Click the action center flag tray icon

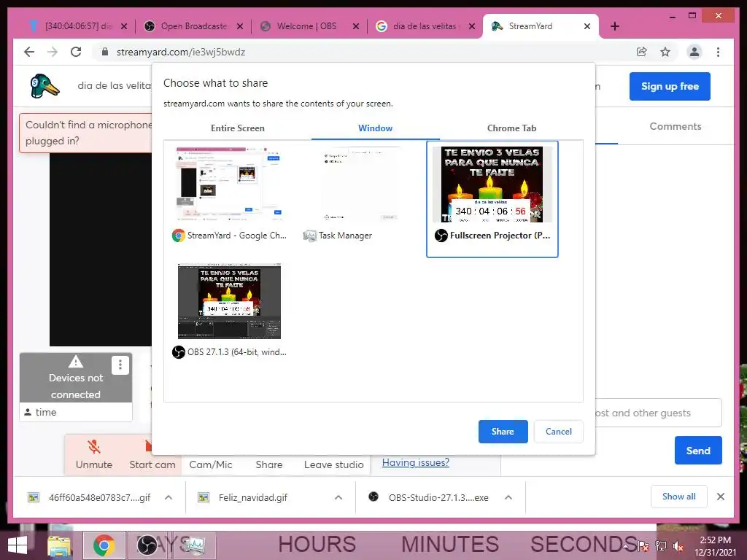pos(643,546)
